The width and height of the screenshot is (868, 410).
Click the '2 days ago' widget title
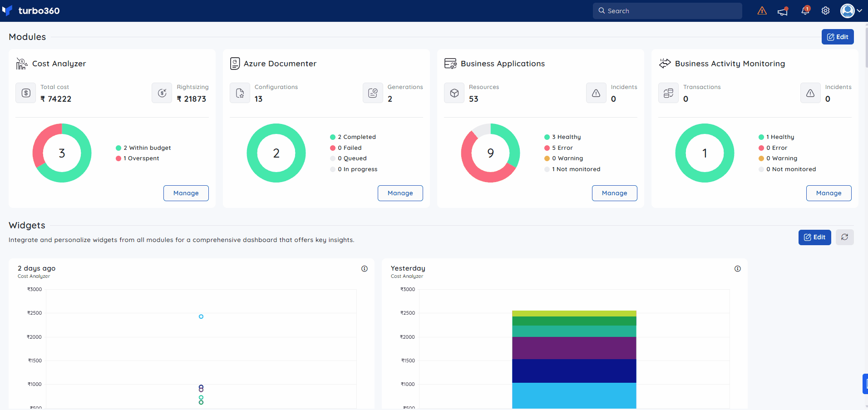click(37, 268)
